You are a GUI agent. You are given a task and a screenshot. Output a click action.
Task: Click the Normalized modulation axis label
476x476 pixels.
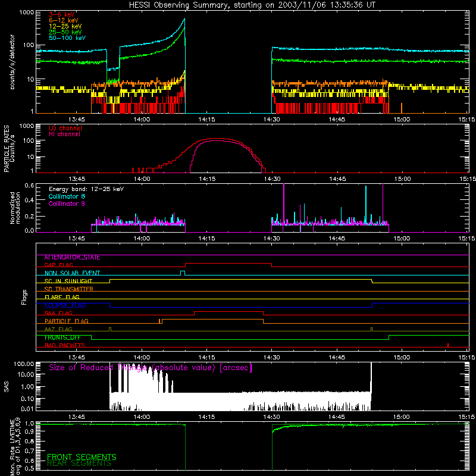point(15,208)
